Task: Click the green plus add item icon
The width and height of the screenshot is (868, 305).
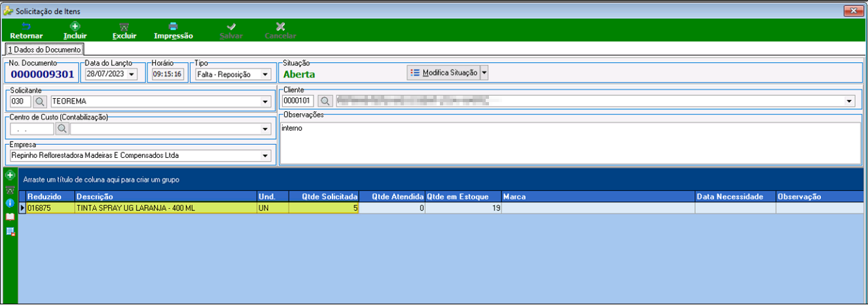Action: click(x=10, y=175)
